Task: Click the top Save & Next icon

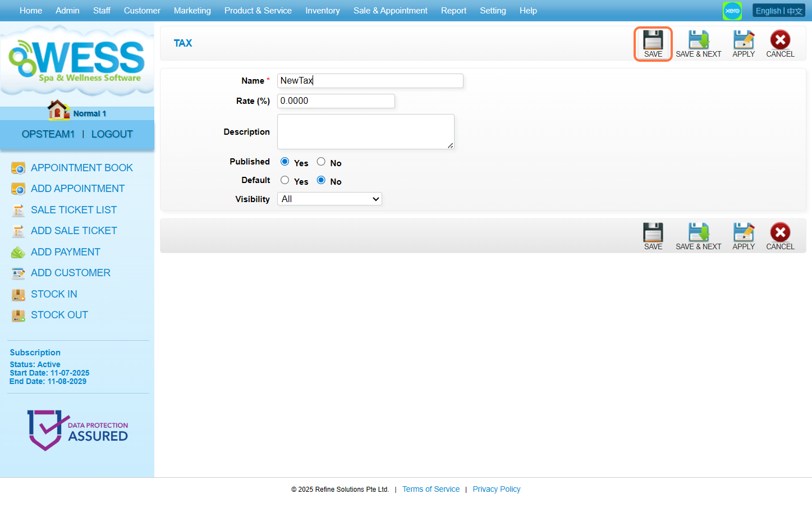Action: click(x=698, y=40)
